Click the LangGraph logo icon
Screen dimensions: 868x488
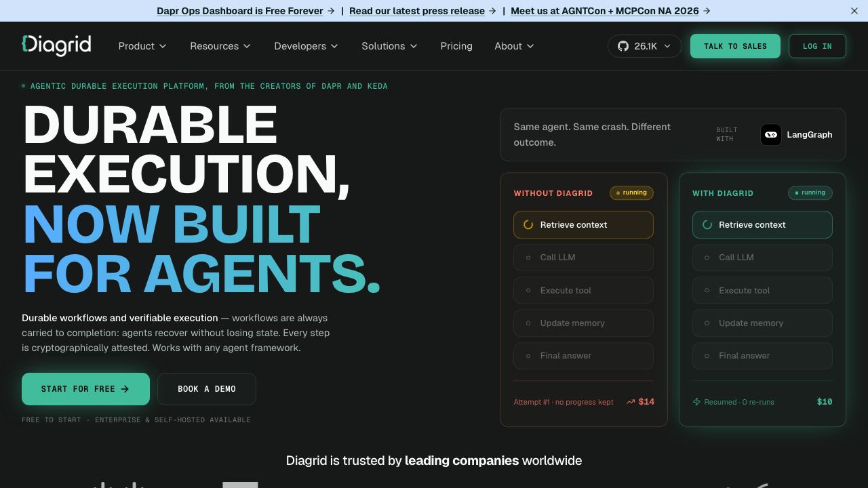coord(771,135)
